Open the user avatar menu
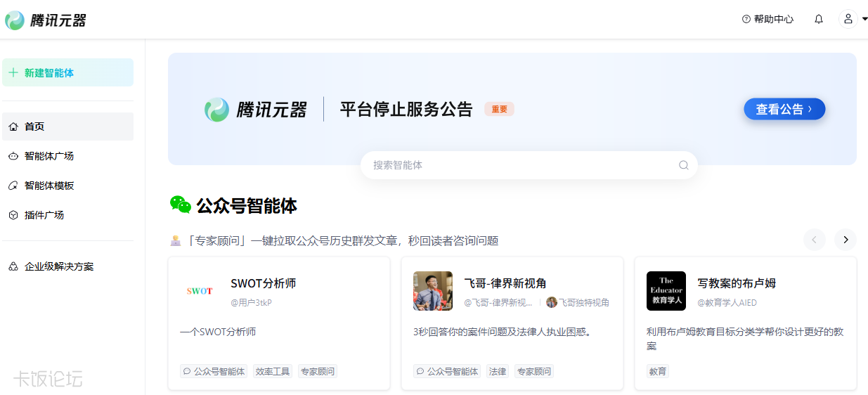This screenshot has width=868, height=395. [x=848, y=19]
